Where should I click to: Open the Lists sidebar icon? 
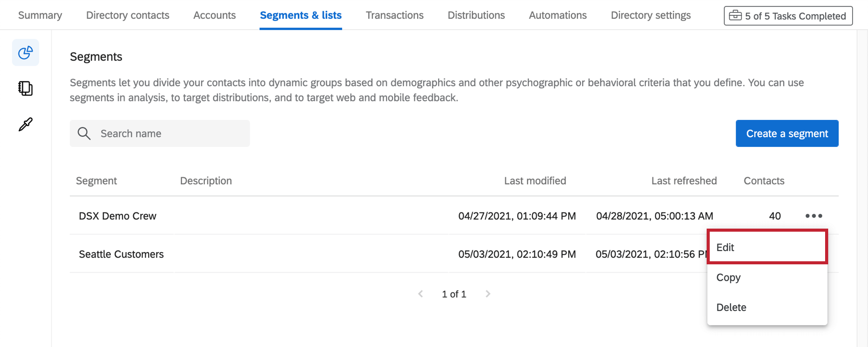click(26, 88)
